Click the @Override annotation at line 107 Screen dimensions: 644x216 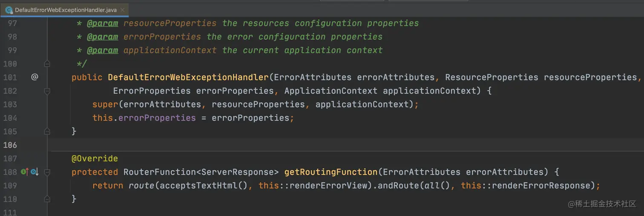point(95,158)
